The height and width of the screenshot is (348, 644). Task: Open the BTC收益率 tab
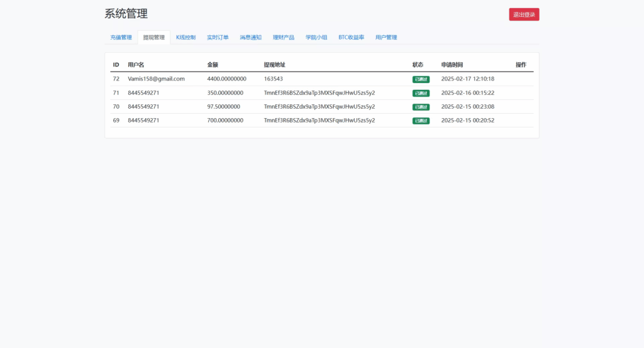coord(351,38)
